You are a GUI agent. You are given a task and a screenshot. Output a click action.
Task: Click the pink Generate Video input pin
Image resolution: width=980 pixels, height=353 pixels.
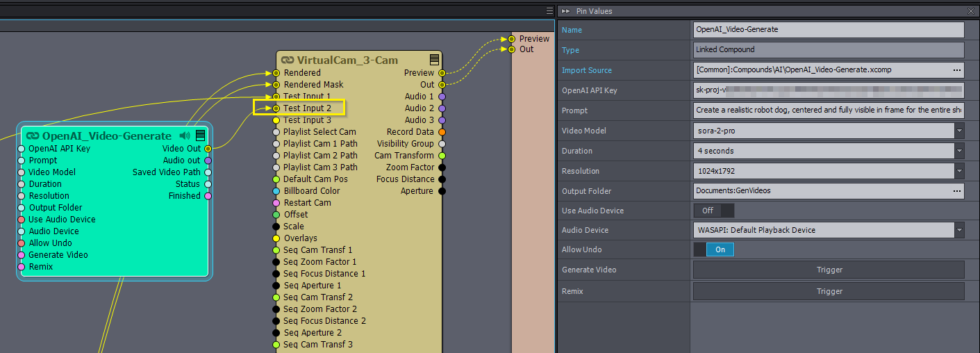click(x=22, y=255)
